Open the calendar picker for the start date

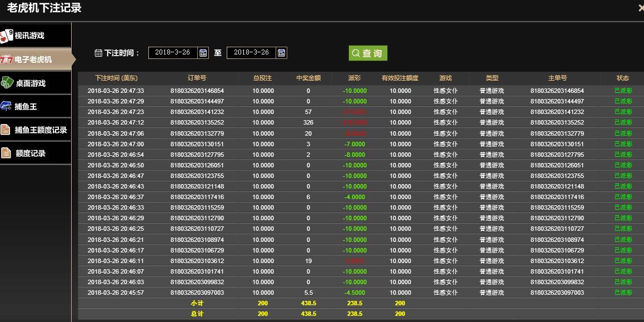pos(203,53)
